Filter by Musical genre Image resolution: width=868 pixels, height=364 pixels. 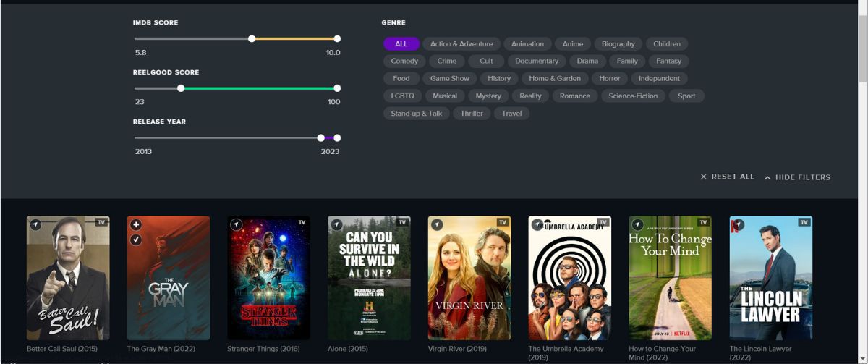445,96
